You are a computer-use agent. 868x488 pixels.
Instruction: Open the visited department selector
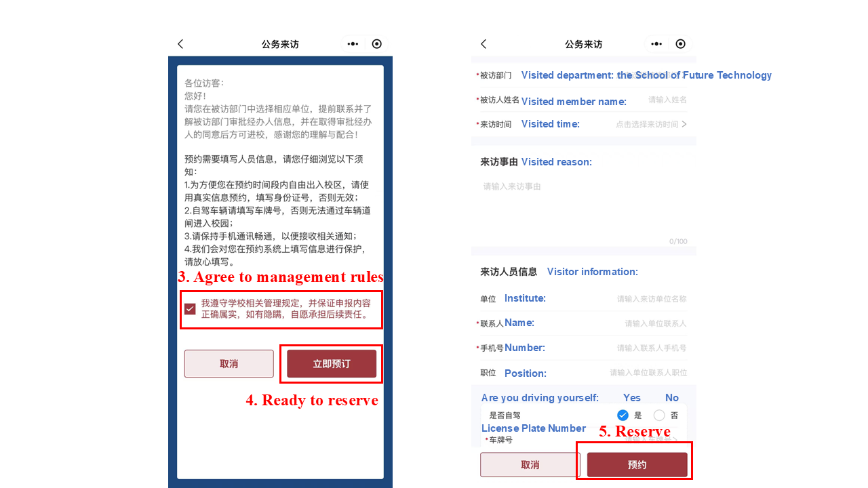(x=651, y=75)
